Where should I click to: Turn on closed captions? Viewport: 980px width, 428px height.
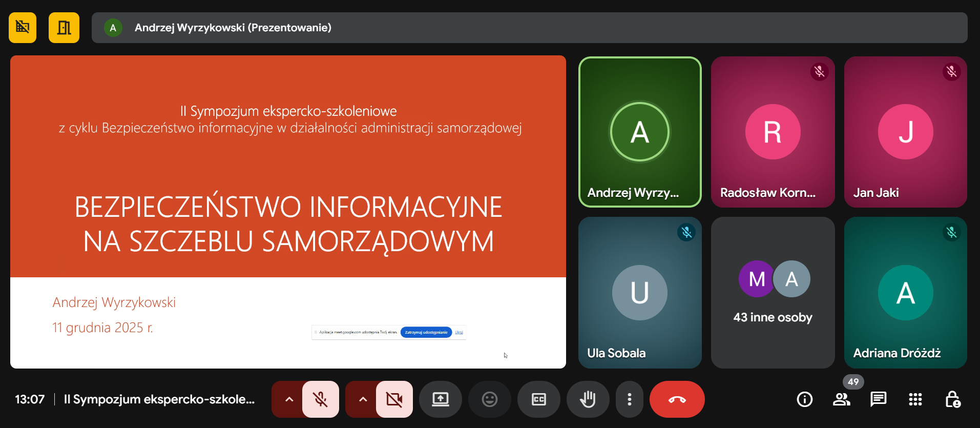538,399
